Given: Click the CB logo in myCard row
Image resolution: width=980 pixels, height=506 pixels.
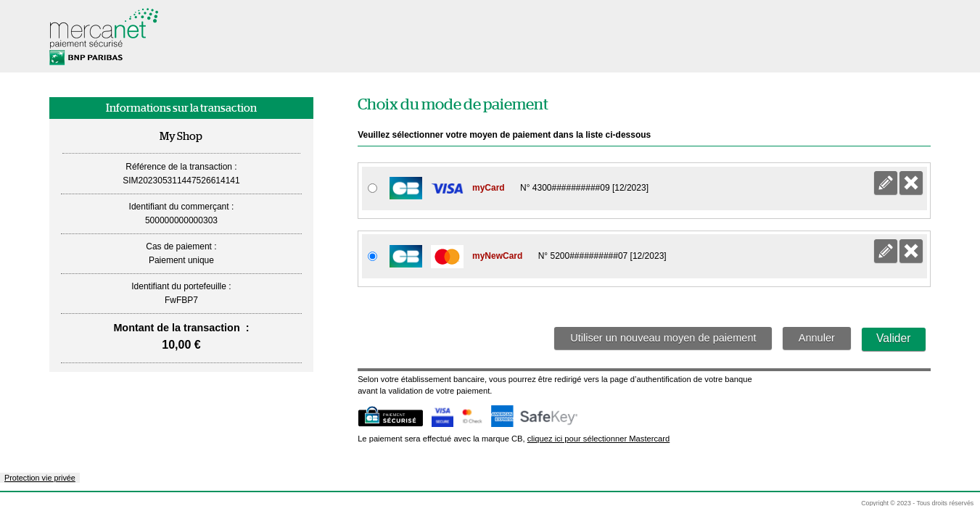Looking at the screenshot, I should point(405,188).
